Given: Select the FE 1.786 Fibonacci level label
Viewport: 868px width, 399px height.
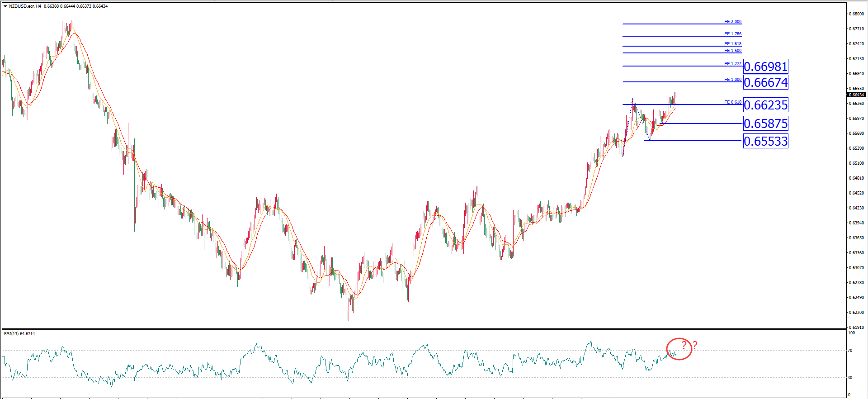Looking at the screenshot, I should click(x=732, y=34).
